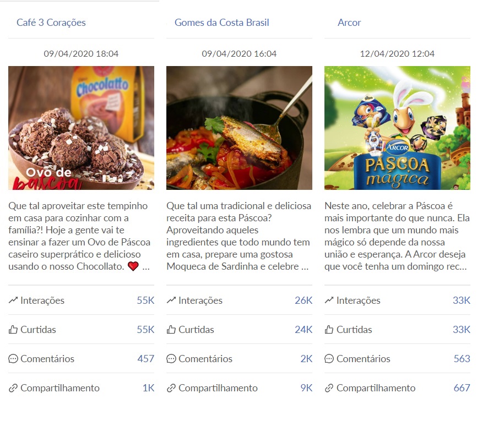Click the Gomes da Costa 09/04/2020 16:04 timestamp
This screenshot has height=448, width=504.
point(239,54)
